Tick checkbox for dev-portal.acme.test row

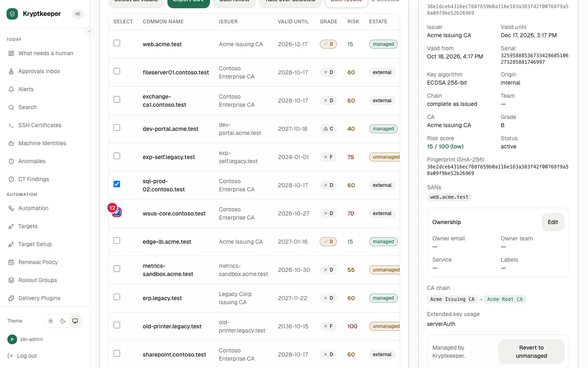click(117, 128)
